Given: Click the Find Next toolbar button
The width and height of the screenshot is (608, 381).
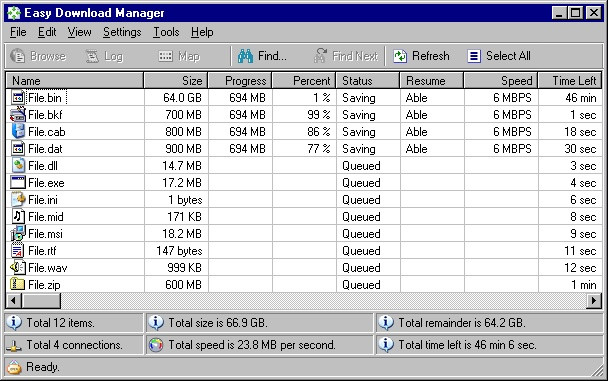Looking at the screenshot, I should point(346,56).
